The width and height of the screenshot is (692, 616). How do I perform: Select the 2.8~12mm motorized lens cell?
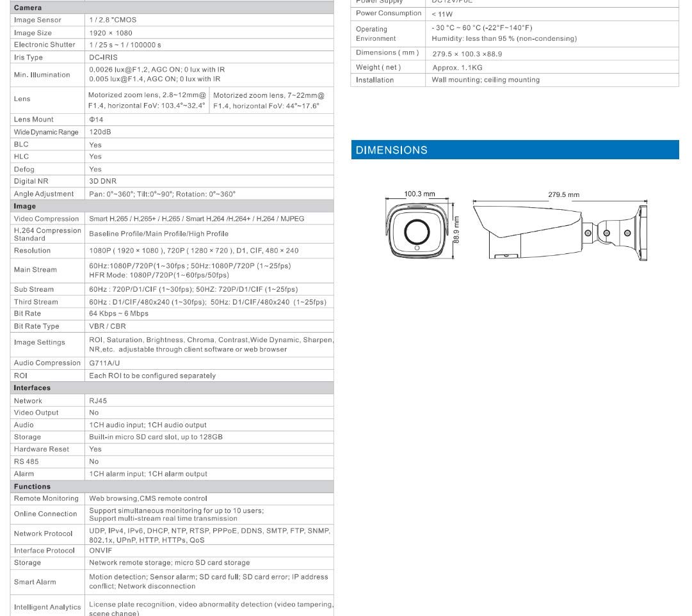point(147,100)
